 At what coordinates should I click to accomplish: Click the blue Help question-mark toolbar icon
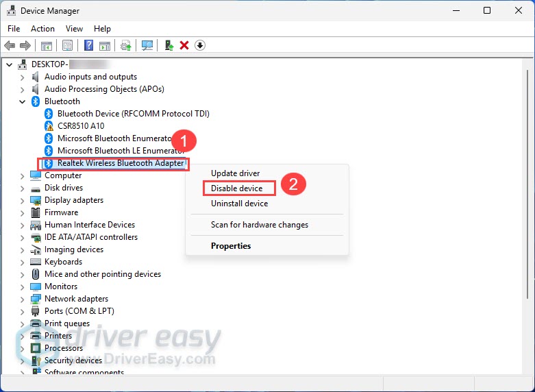89,45
